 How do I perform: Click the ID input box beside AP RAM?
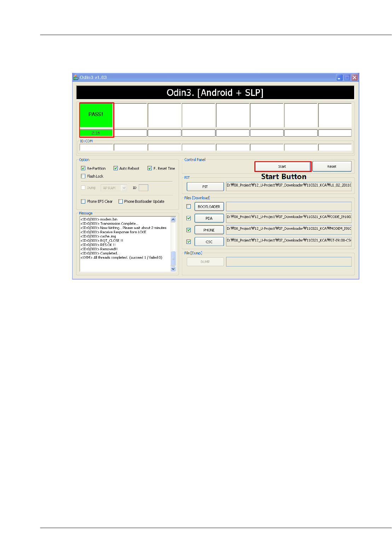coord(143,188)
